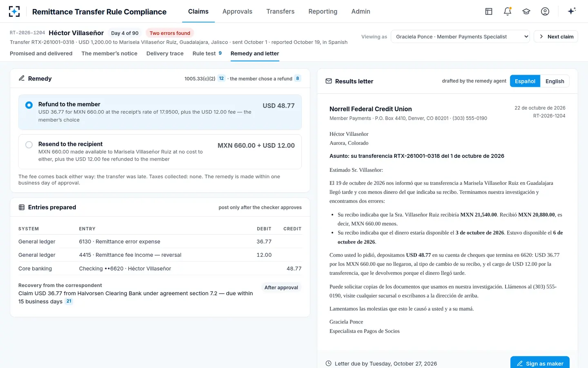Open citation 12 next to 1005.33(c)(2)
588x368 pixels.
coord(221,79)
